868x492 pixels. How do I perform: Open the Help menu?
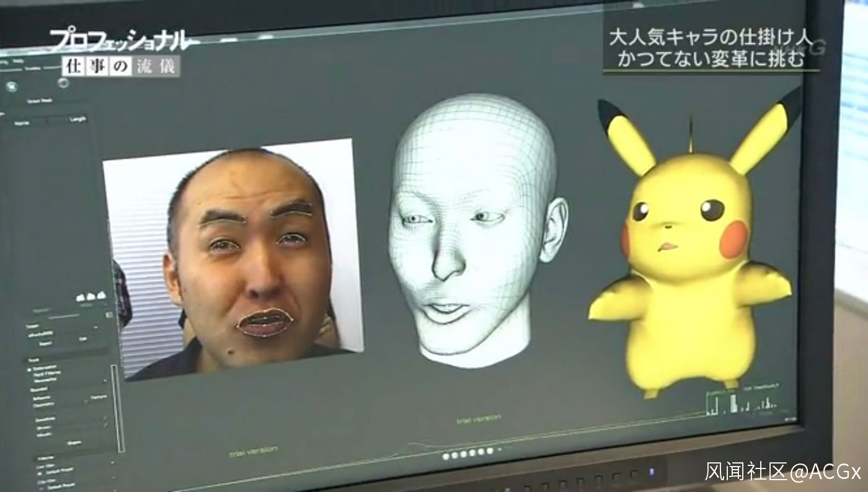click(18, 62)
